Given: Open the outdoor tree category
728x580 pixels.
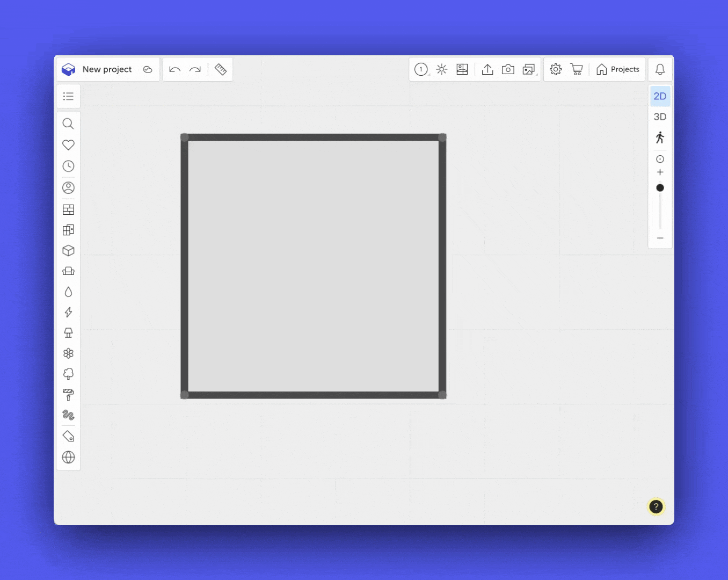Looking at the screenshot, I should coord(68,374).
